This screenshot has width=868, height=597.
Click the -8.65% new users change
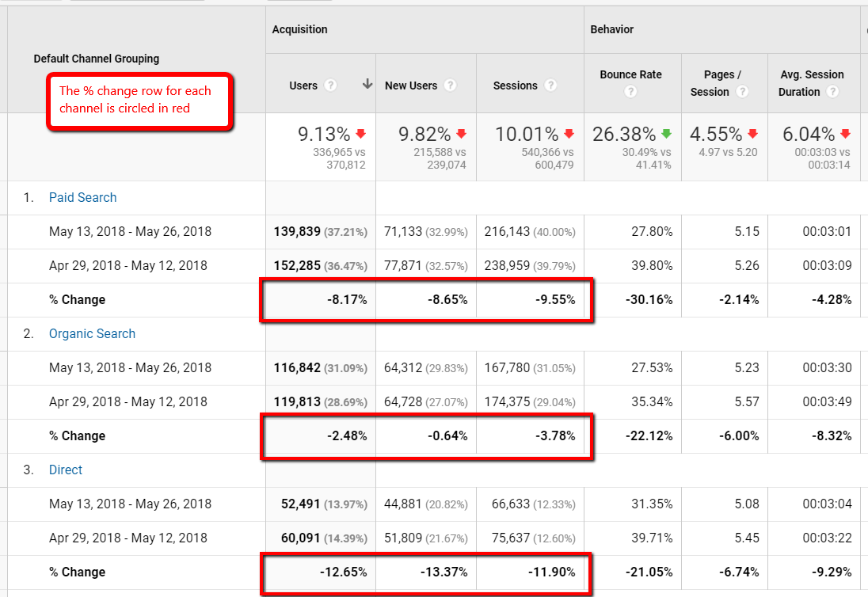[x=447, y=300]
